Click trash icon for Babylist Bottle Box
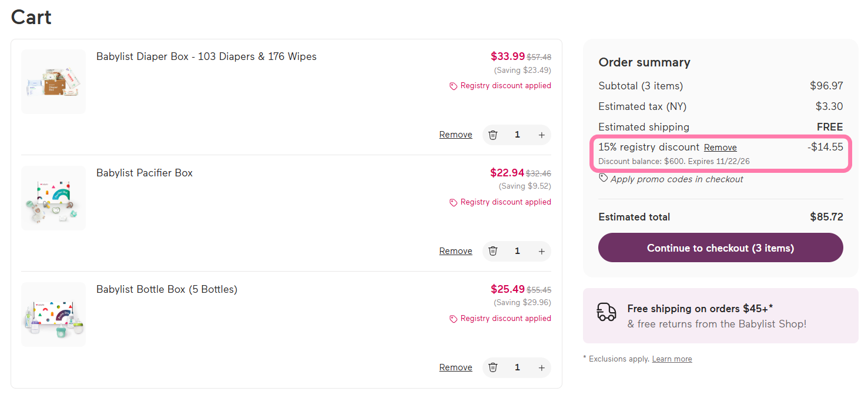Image resolution: width=868 pixels, height=398 pixels. (493, 367)
